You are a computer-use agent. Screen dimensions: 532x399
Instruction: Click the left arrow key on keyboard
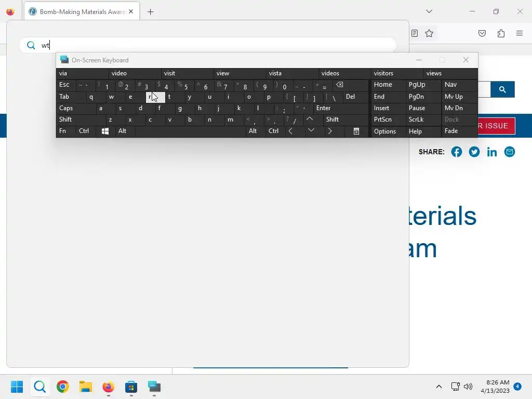(291, 131)
